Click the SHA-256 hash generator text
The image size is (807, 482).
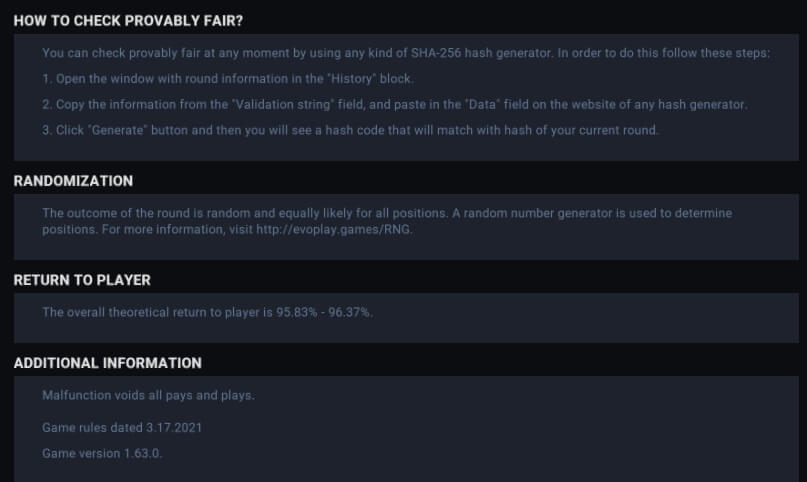[x=481, y=53]
